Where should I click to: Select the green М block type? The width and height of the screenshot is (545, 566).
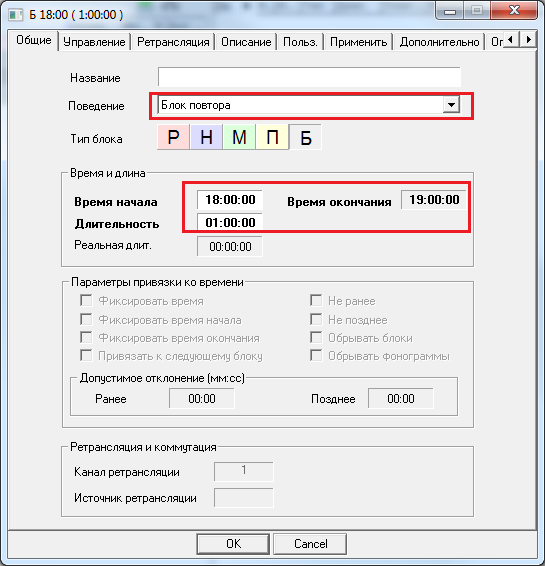[x=239, y=137]
